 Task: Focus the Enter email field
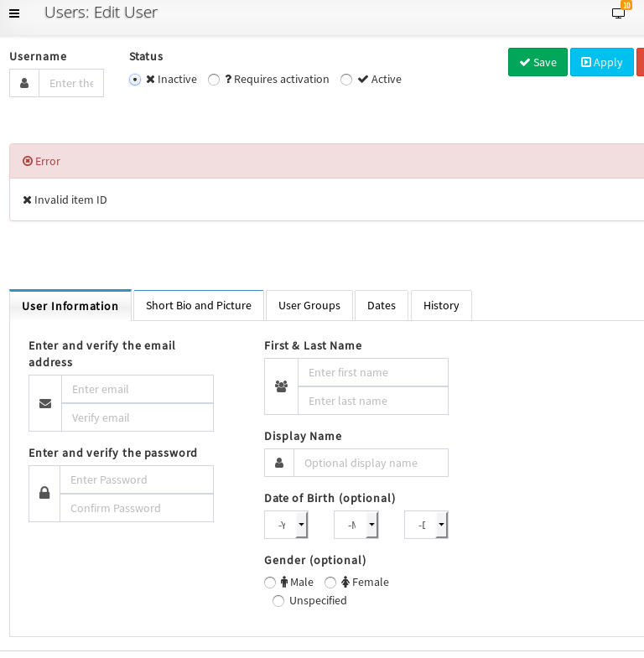[138, 390]
